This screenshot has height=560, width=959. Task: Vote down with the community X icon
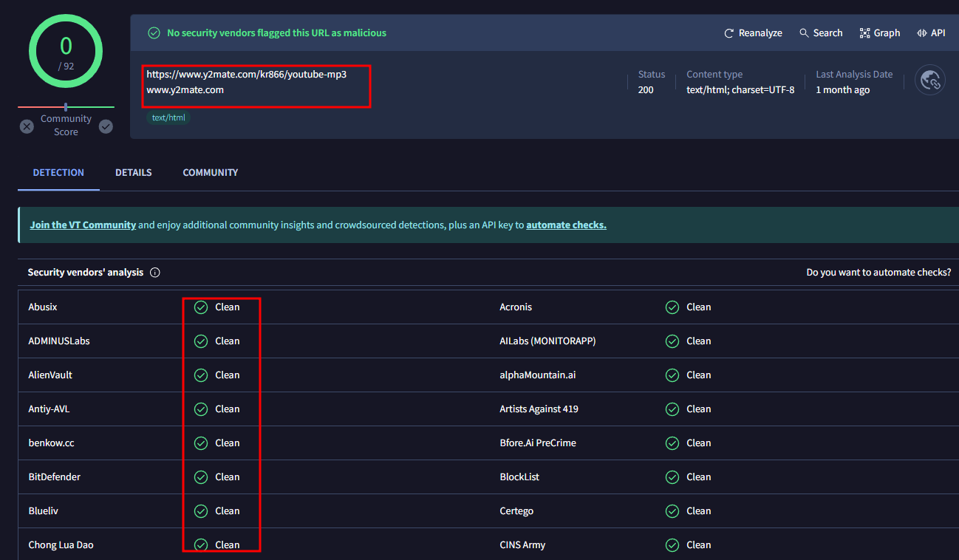(27, 126)
